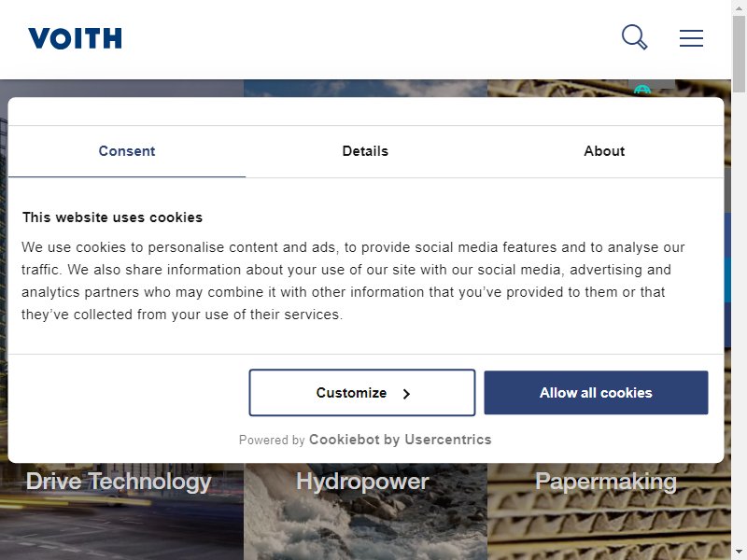Open the site search magnifier
Screen dimensions: 747x560
pos(635,37)
